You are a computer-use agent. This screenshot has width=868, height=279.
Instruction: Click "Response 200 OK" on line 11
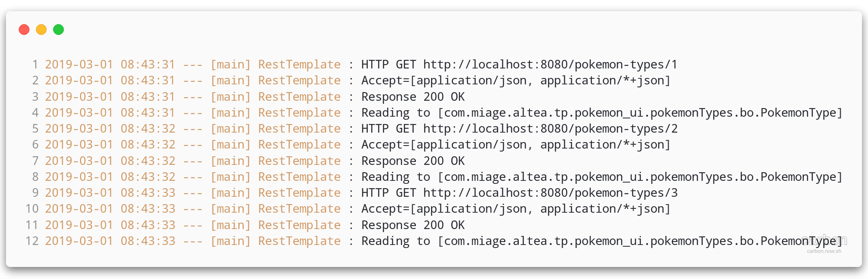pos(413,225)
